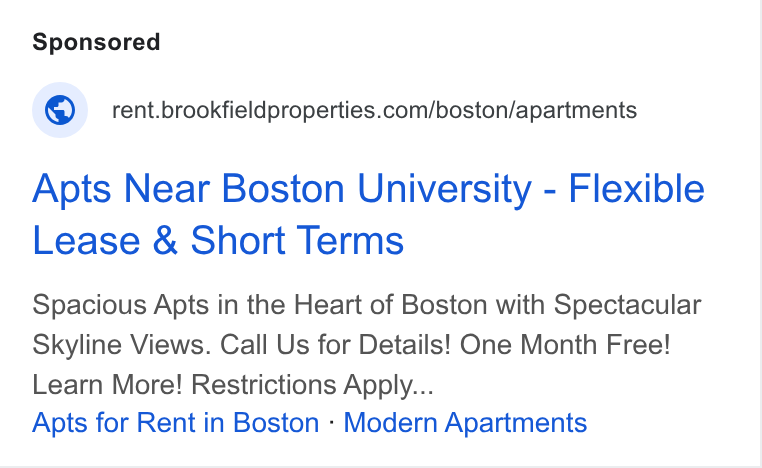
Task: Click the blue globe favicon icon
Action: coord(60,110)
